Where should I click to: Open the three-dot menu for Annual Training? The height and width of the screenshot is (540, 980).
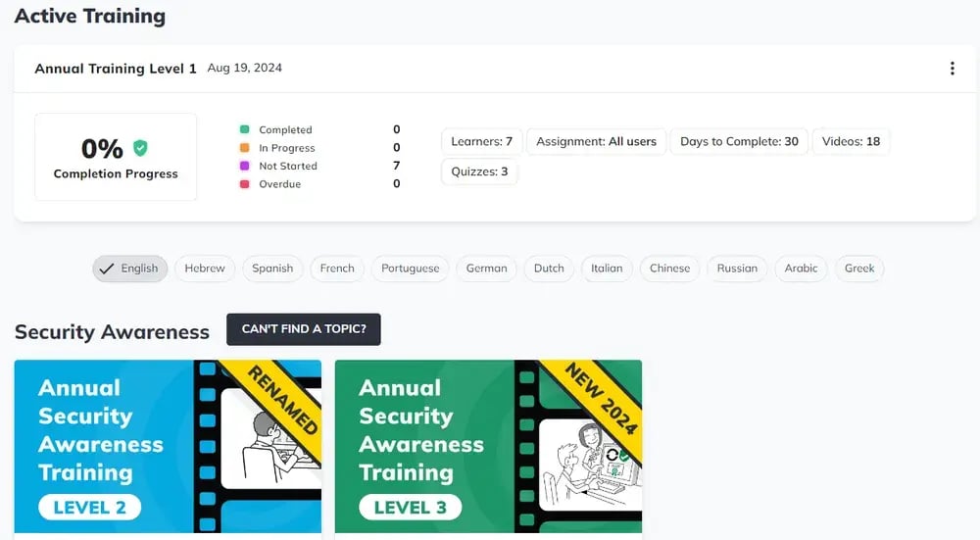click(952, 69)
